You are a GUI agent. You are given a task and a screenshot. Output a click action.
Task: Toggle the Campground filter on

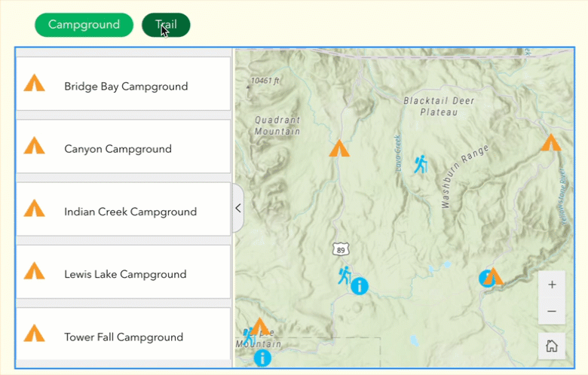point(84,25)
